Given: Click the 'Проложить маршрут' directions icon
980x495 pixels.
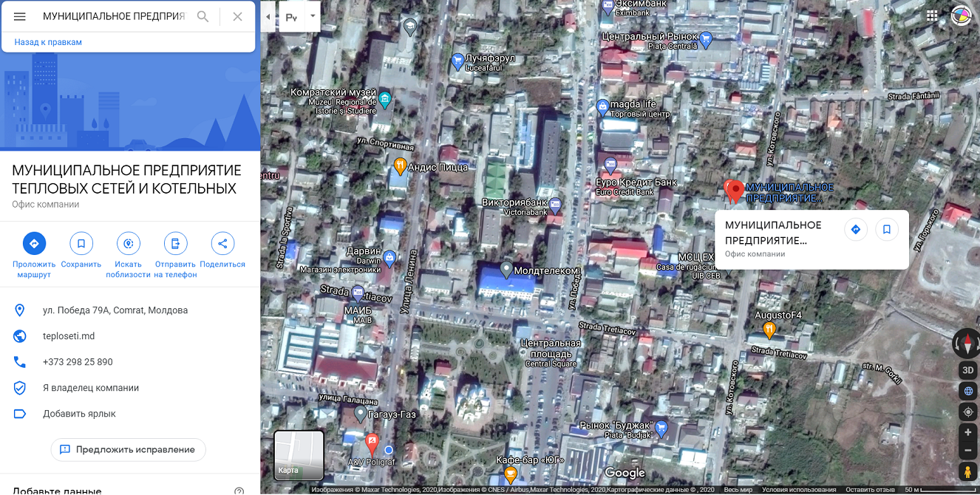Looking at the screenshot, I should [34, 243].
